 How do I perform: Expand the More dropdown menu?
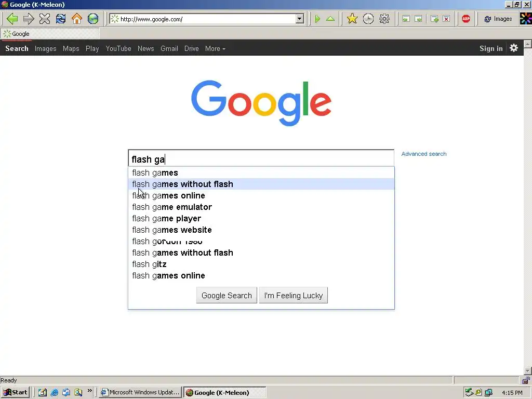(x=215, y=48)
